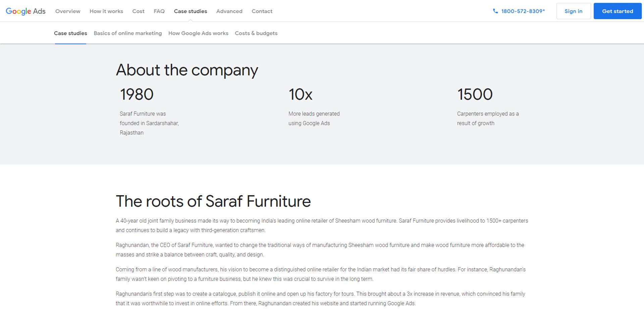Open the Costs & budgets tab
The width and height of the screenshot is (644, 328).
click(x=256, y=33)
